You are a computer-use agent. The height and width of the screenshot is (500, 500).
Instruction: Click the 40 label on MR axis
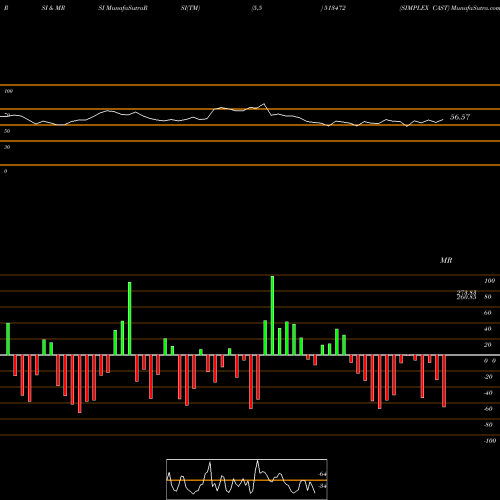click(487, 329)
